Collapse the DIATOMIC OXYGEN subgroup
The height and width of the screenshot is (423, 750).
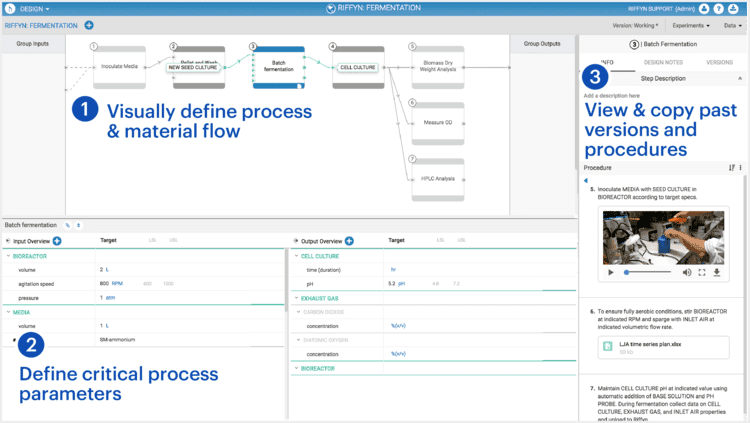298,340
